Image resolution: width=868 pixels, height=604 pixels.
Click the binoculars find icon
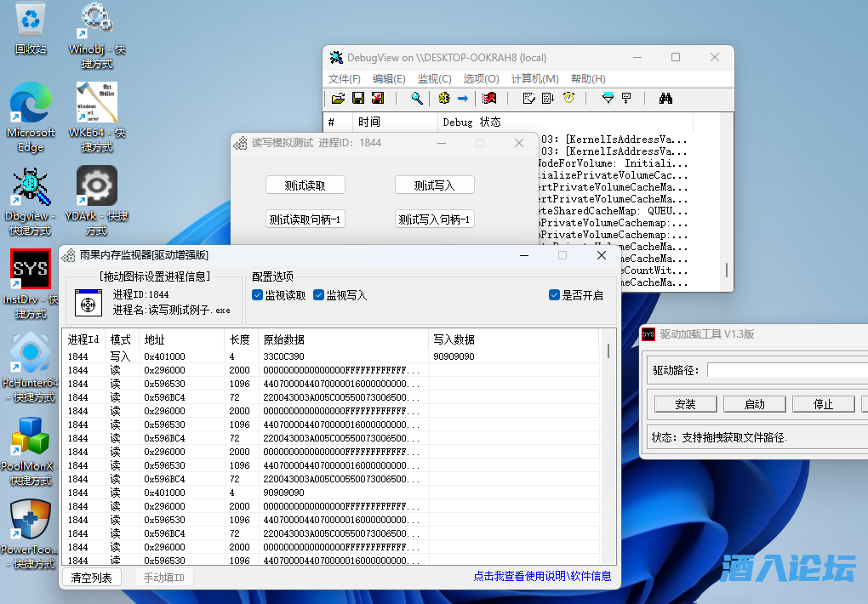[x=665, y=99]
